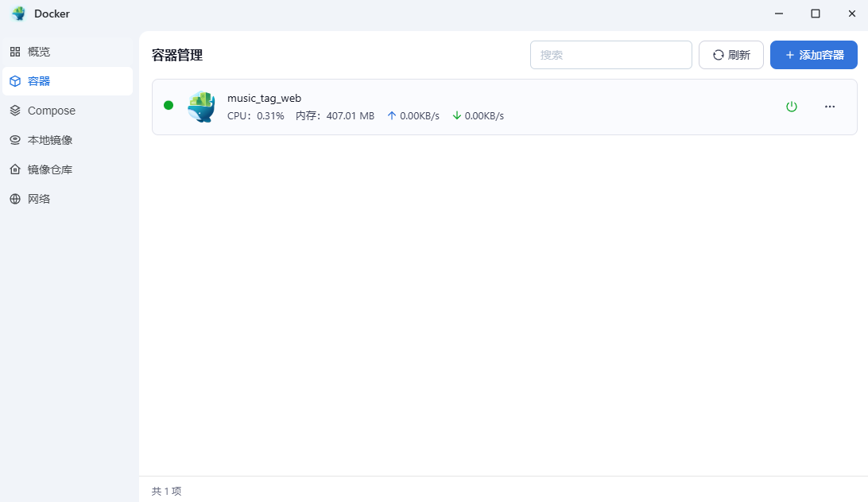Open the 镜像仓库 registry page

click(67, 169)
